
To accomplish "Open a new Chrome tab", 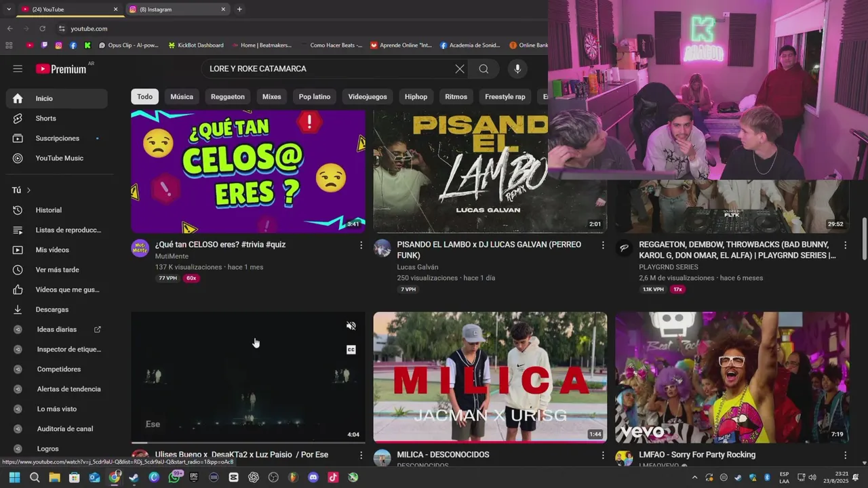I will point(239,9).
